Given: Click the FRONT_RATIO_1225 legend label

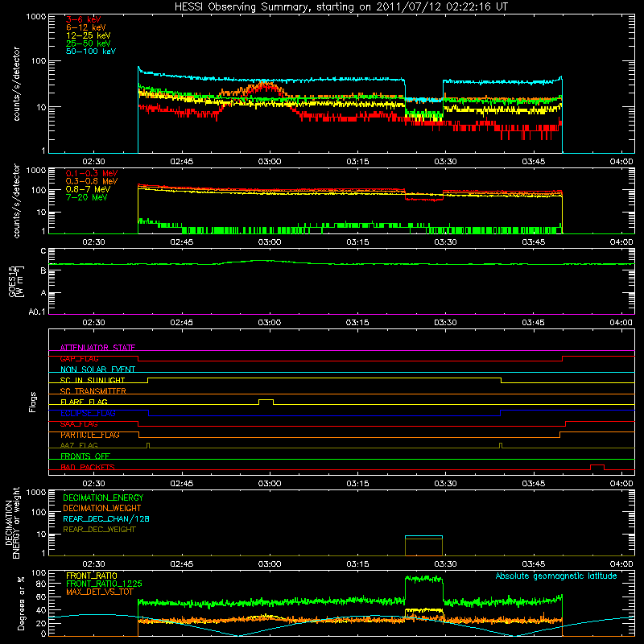Looking at the screenshot, I should 104,584.
